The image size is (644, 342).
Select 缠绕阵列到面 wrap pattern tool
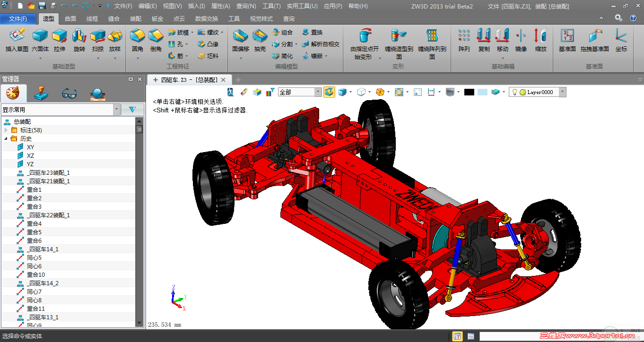432,44
